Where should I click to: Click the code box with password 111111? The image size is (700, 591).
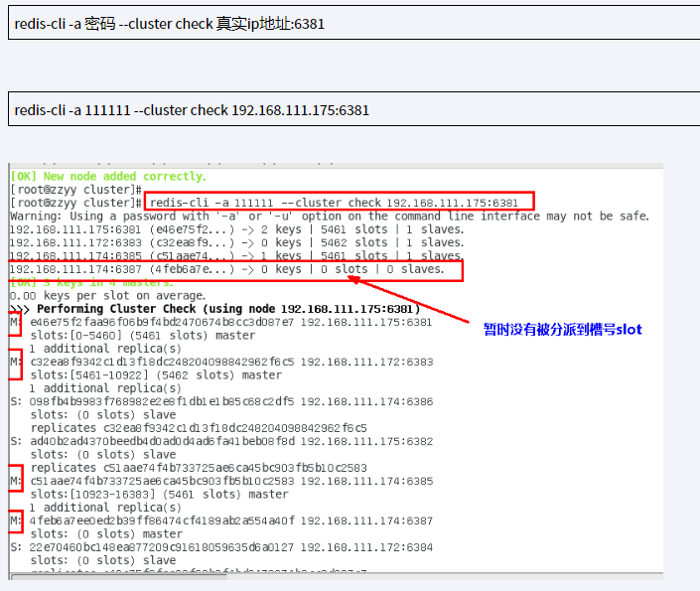click(x=354, y=109)
